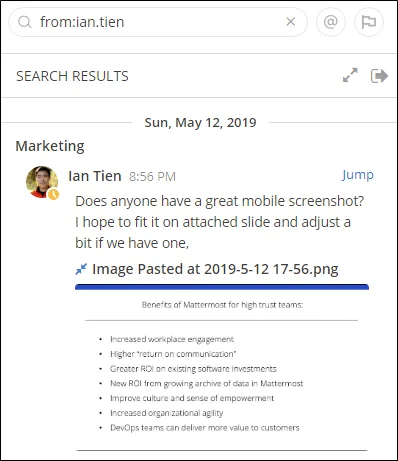The width and height of the screenshot is (398, 461).
Task: Collapse the image preview with the arrows icon
Action: pyautogui.click(x=81, y=269)
